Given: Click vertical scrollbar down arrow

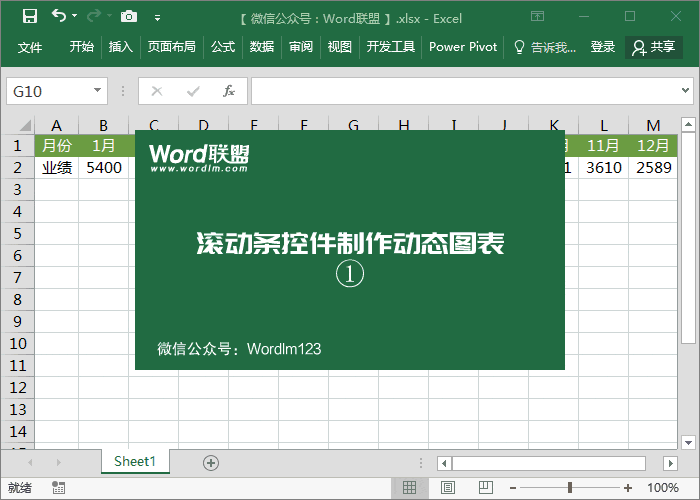Looking at the screenshot, I should (x=688, y=442).
